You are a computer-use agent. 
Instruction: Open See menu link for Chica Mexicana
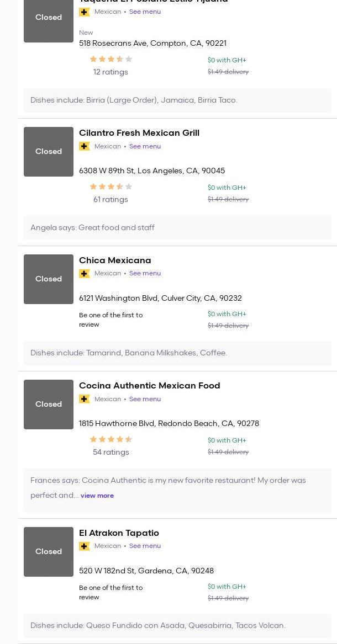pyautogui.click(x=145, y=274)
